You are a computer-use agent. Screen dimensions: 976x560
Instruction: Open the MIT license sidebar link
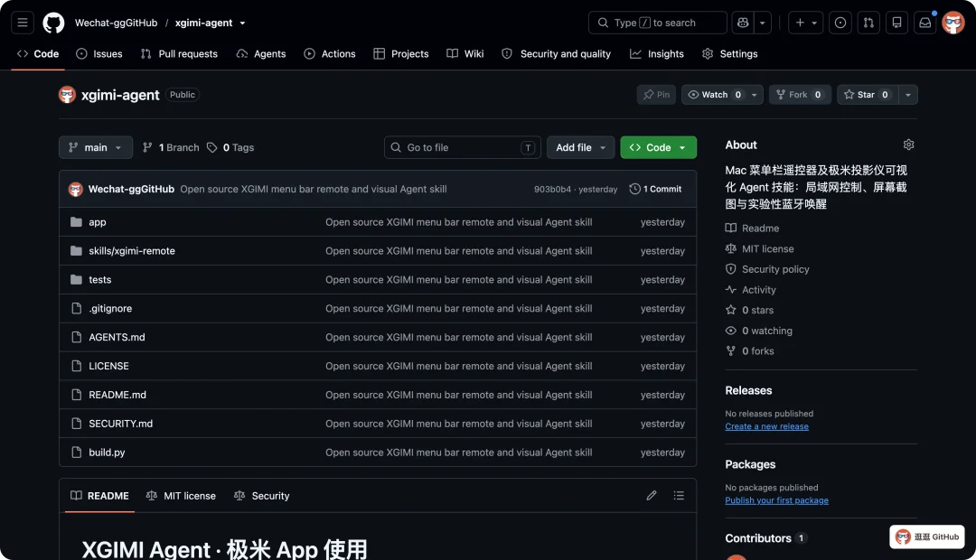[759, 249]
